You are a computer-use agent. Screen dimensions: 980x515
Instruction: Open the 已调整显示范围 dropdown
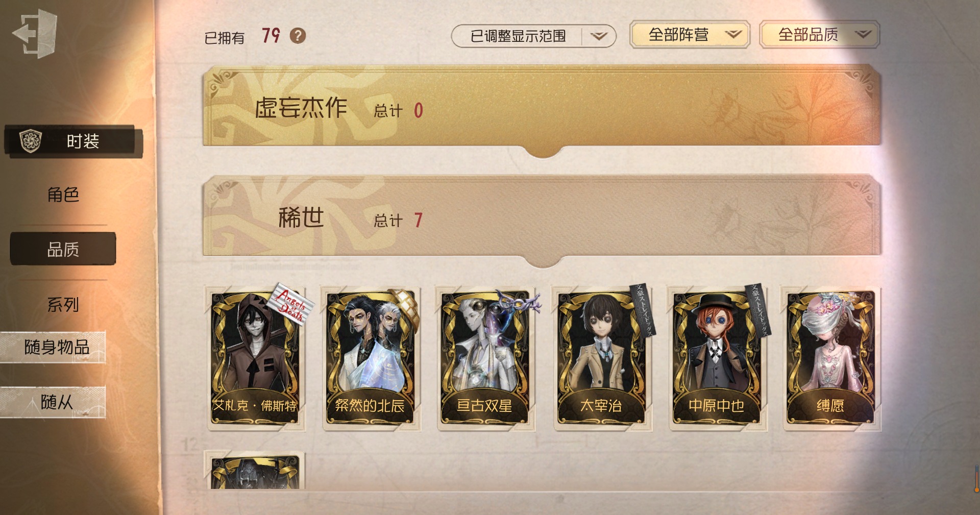pyautogui.click(x=533, y=36)
